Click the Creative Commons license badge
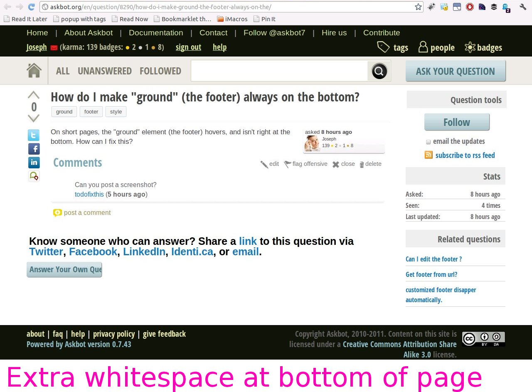Image resolution: width=532 pixels, height=392 pixels. click(x=483, y=339)
